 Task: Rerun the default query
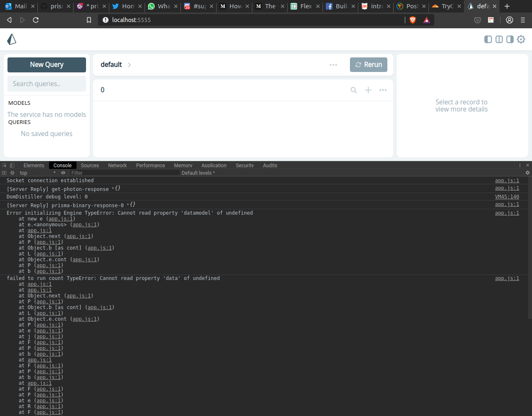pyautogui.click(x=368, y=64)
